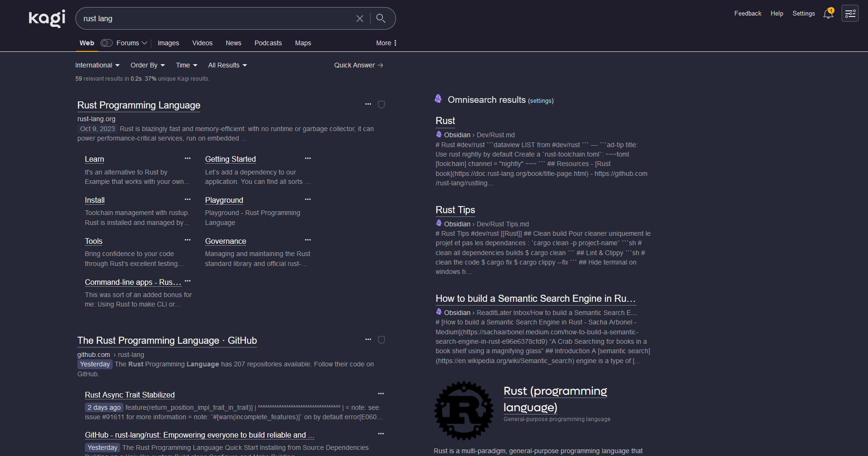Click shield icon beside Rust Programming Language result
The image size is (868, 456).
tap(381, 105)
